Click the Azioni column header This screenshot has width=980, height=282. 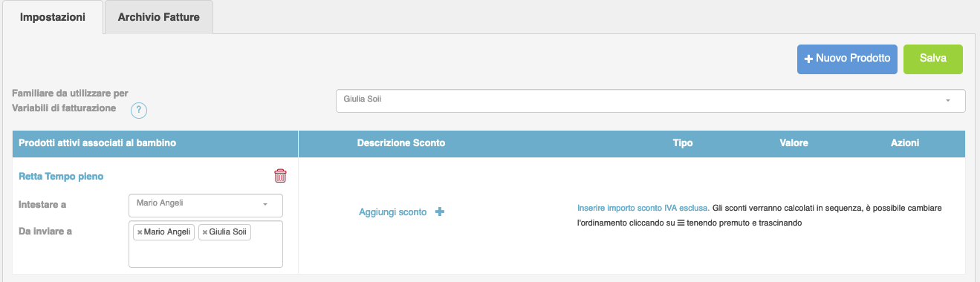point(905,142)
